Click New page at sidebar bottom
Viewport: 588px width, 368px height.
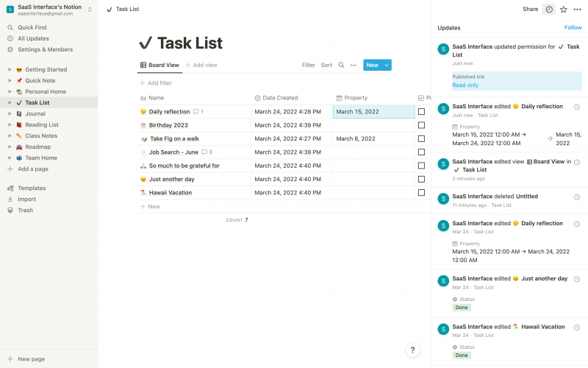coord(26,359)
